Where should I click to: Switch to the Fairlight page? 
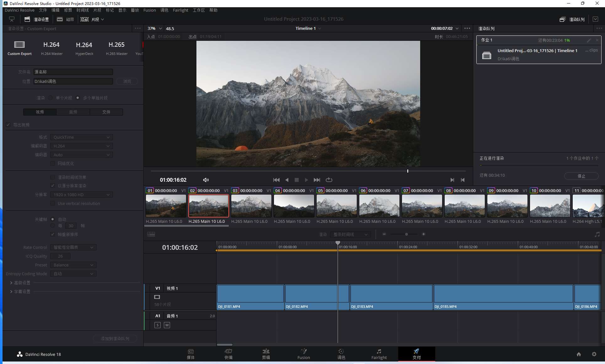point(379,354)
